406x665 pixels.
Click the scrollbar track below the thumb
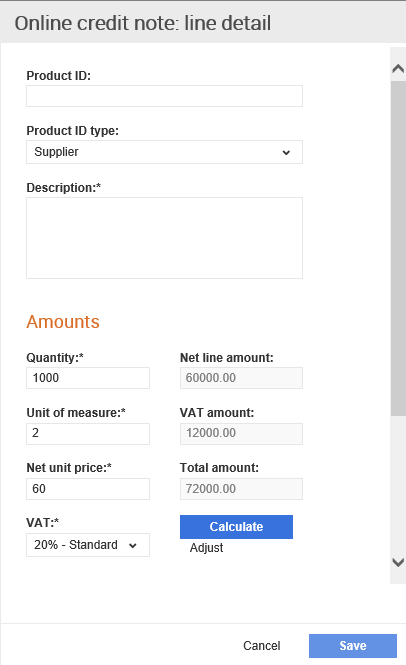[x=398, y=483]
